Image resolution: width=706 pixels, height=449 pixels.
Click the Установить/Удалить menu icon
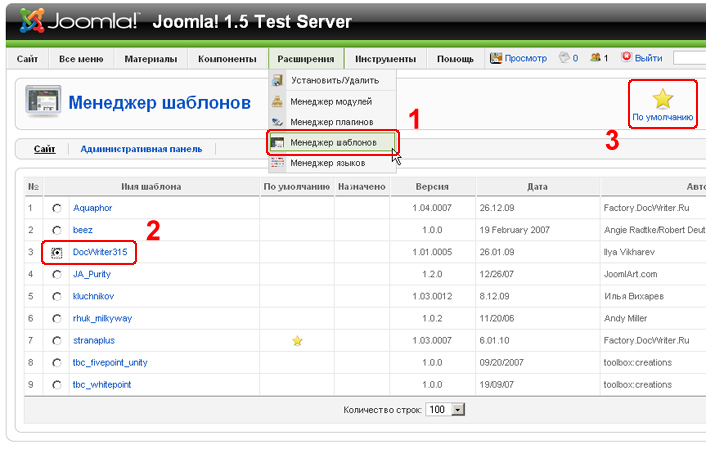coord(277,80)
